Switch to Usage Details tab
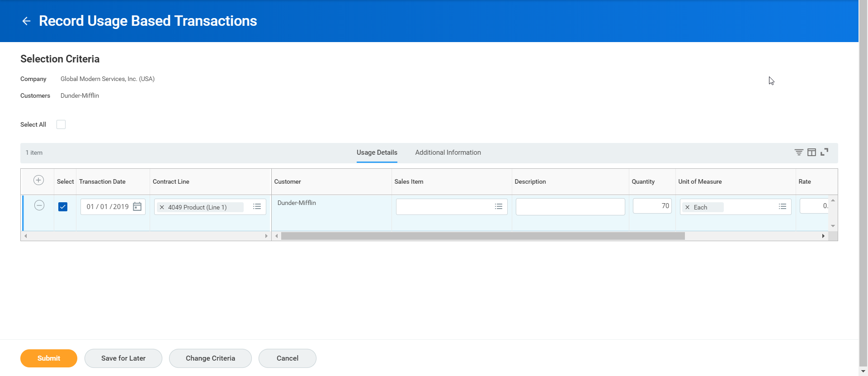Screen dimensions: 868x376 [377, 152]
